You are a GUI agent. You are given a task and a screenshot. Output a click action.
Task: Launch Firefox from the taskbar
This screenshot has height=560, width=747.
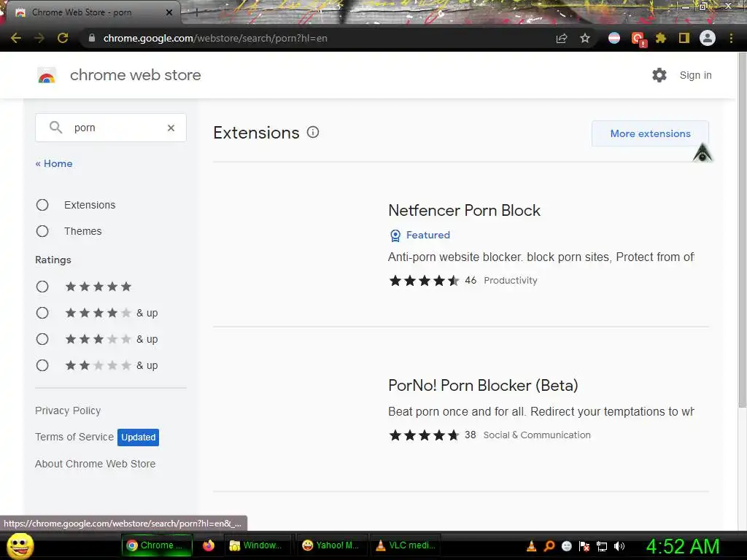[x=208, y=545]
